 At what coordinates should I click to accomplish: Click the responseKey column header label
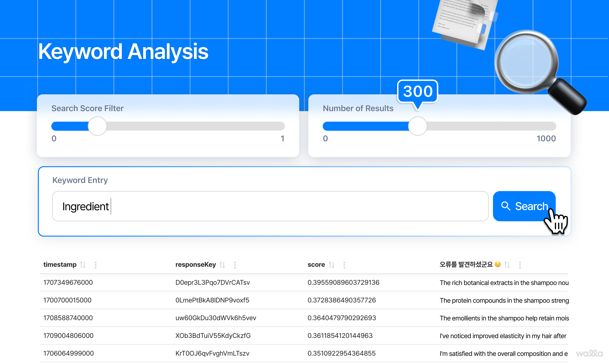pyautogui.click(x=196, y=264)
